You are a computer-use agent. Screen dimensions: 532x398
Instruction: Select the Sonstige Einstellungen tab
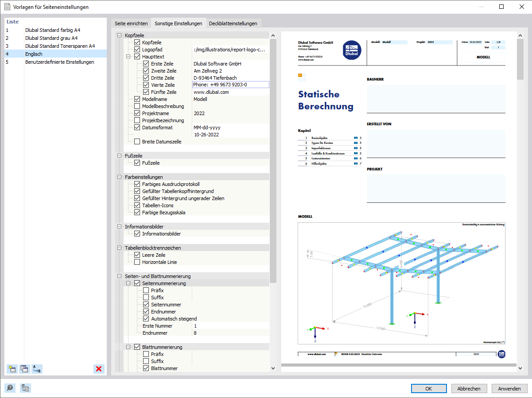click(179, 23)
